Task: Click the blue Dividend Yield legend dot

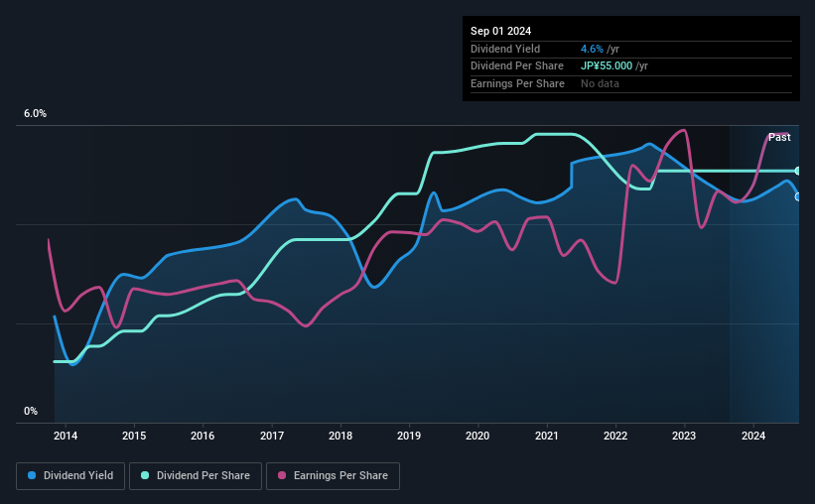Action: point(32,475)
